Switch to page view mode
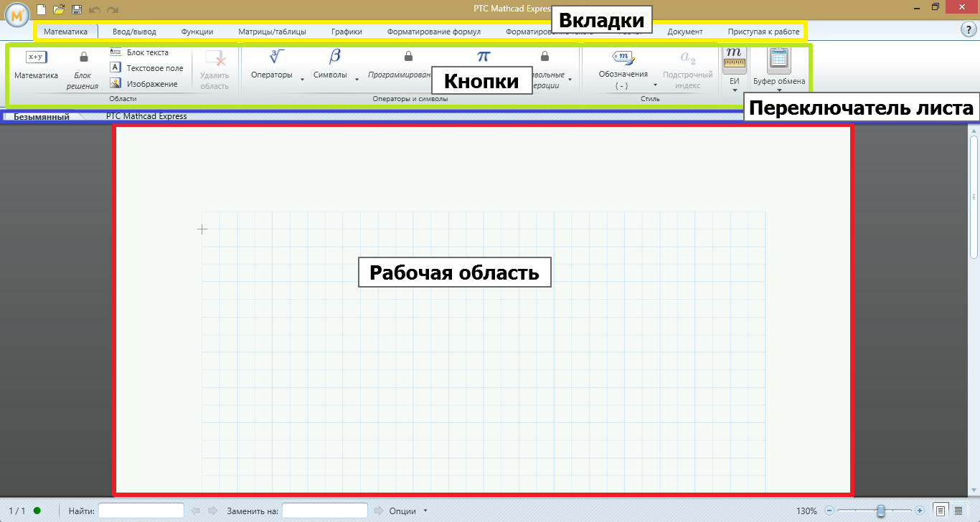Screen dimensions: 980x522 click(940, 511)
